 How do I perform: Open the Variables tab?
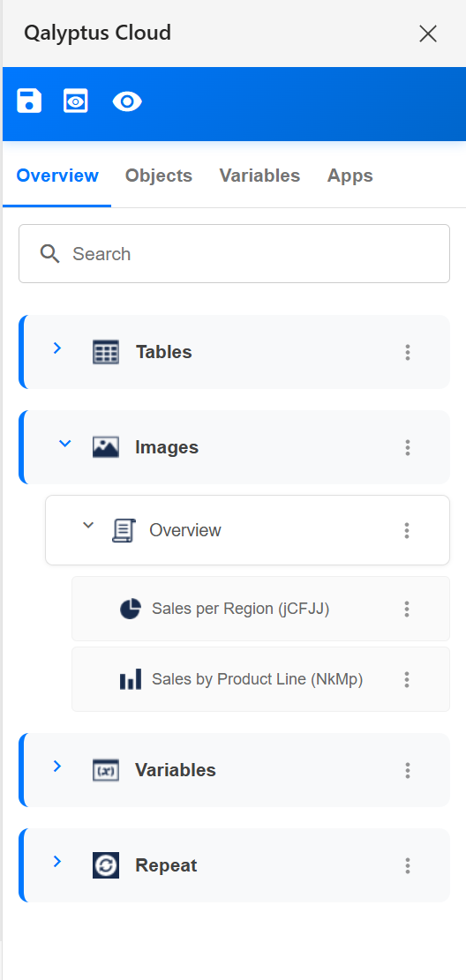(x=259, y=176)
